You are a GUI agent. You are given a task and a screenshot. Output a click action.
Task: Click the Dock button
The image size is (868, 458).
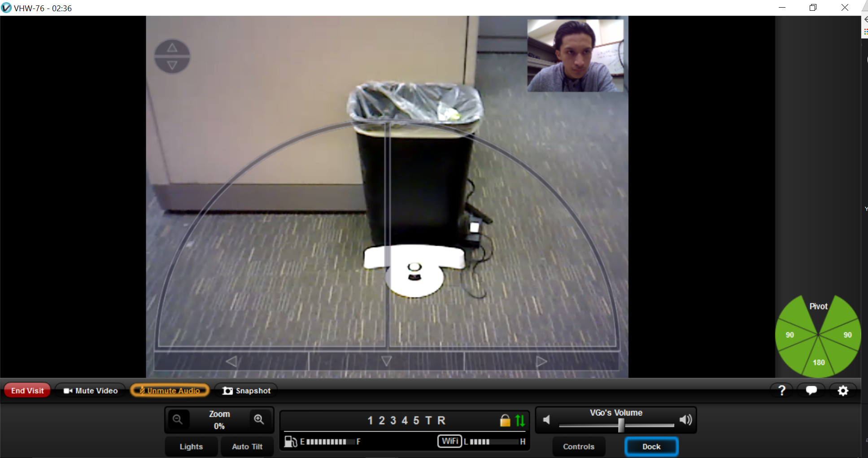(x=651, y=447)
